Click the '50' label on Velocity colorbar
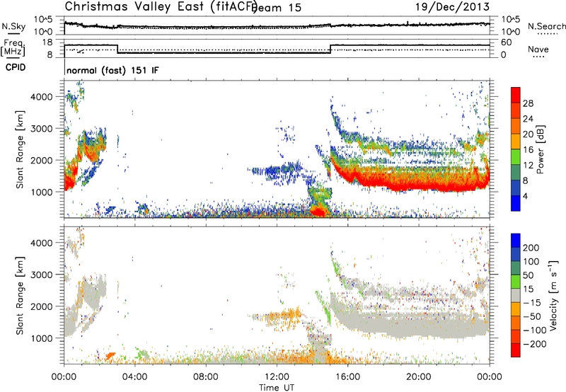This screenshot has height=392, width=566. pos(528,275)
